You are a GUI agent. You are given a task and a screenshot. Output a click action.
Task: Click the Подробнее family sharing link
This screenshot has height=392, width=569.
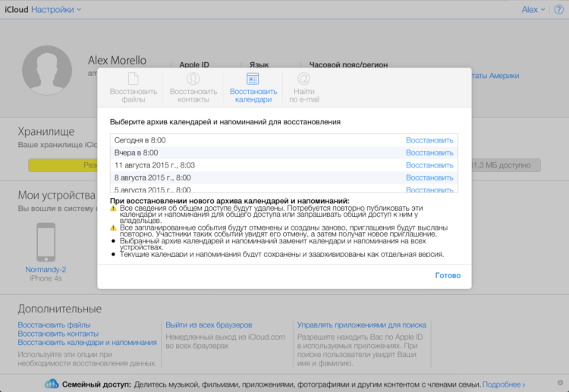(504, 384)
